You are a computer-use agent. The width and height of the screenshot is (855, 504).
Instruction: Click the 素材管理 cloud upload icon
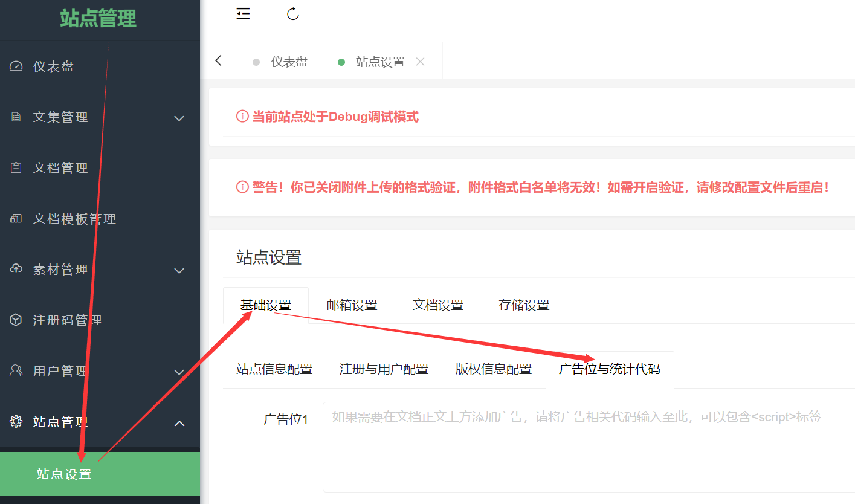click(x=16, y=270)
